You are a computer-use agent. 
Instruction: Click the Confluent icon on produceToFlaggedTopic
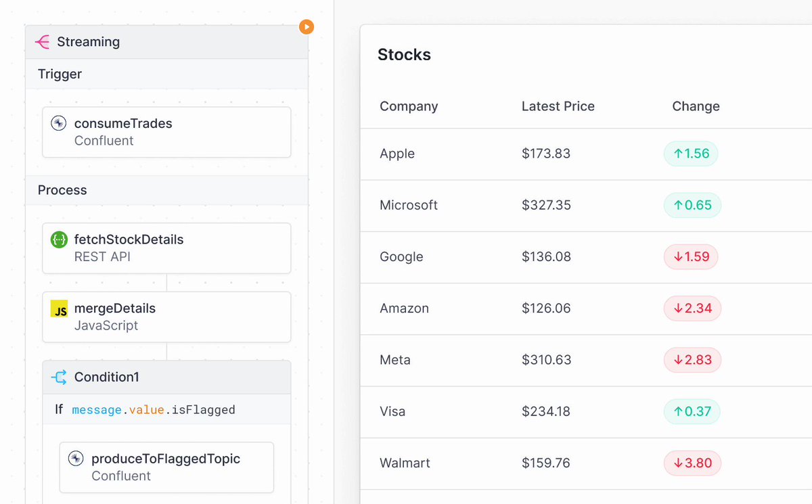[76, 459]
